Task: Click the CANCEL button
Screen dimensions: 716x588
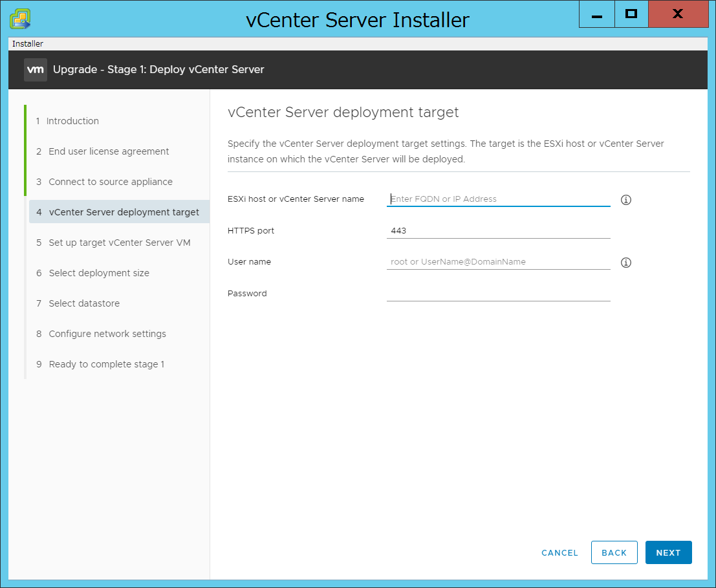Action: [559, 553]
